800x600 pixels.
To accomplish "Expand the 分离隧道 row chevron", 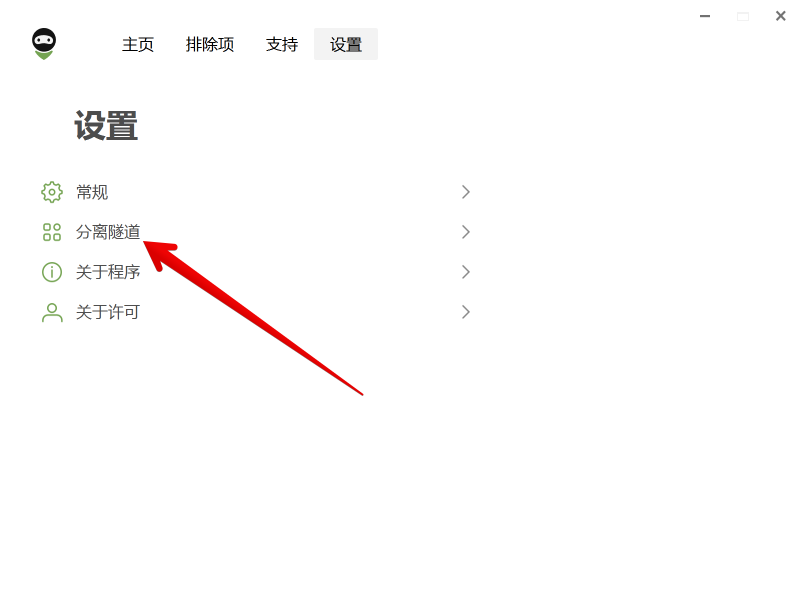I will tap(465, 232).
